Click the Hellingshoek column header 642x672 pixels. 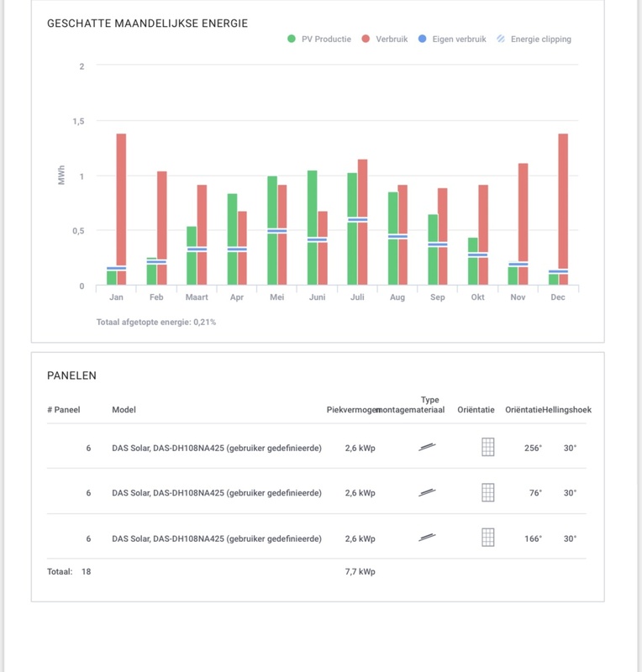(x=567, y=410)
